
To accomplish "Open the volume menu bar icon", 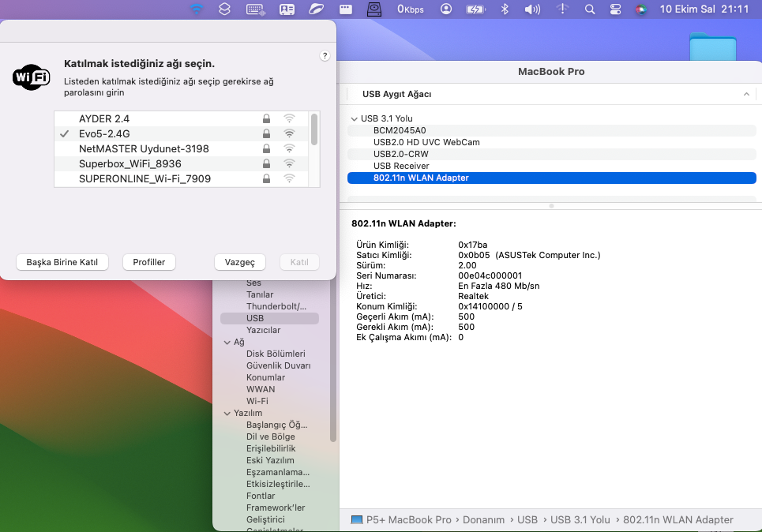I will (532, 9).
